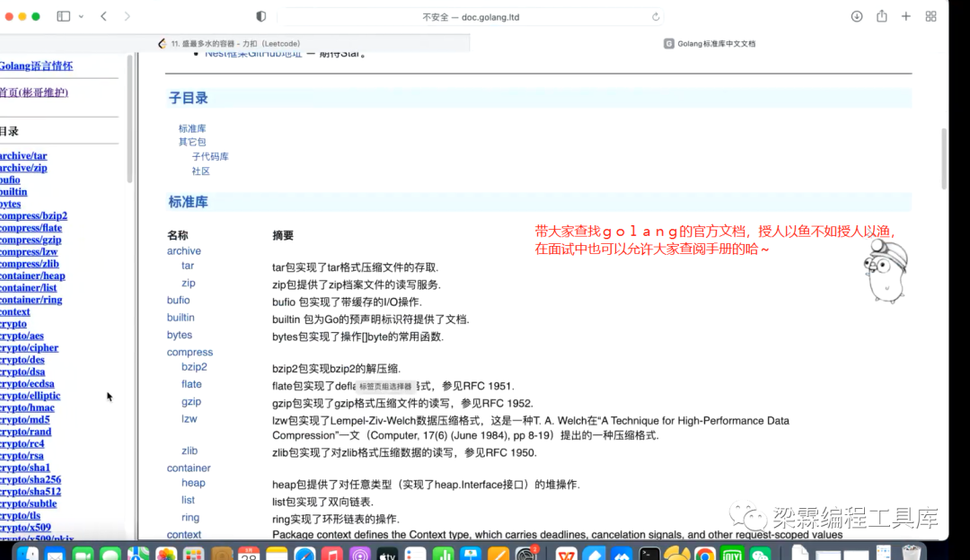This screenshot has height=560, width=970.
Task: Switch to the Golang标准库中文文档 tab
Action: pyautogui.click(x=710, y=42)
